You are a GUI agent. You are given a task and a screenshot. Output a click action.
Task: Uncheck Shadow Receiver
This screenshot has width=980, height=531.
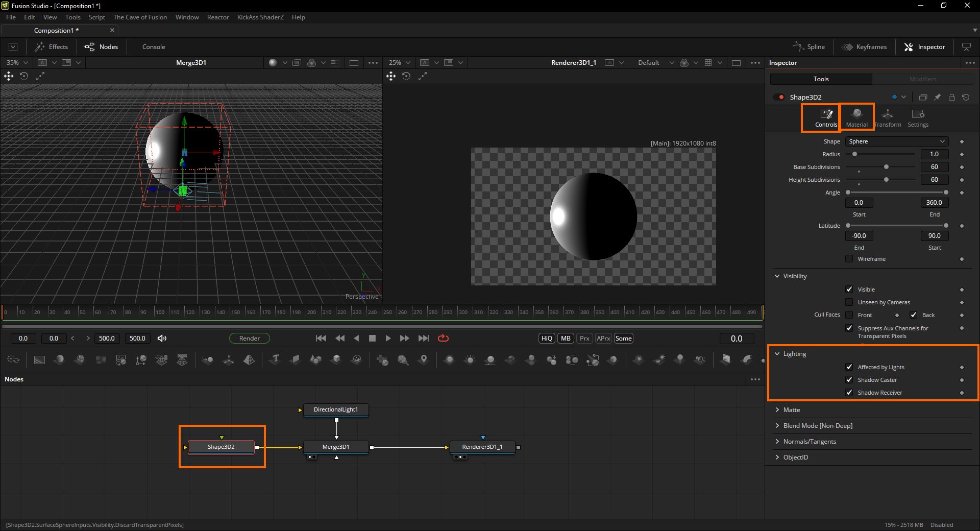pos(849,393)
